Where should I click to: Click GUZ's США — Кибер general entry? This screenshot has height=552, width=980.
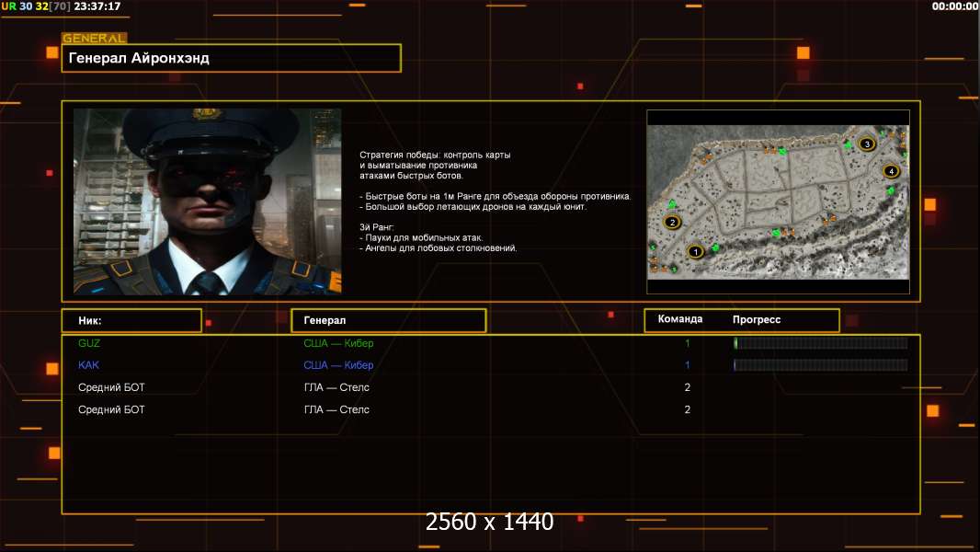pos(338,343)
